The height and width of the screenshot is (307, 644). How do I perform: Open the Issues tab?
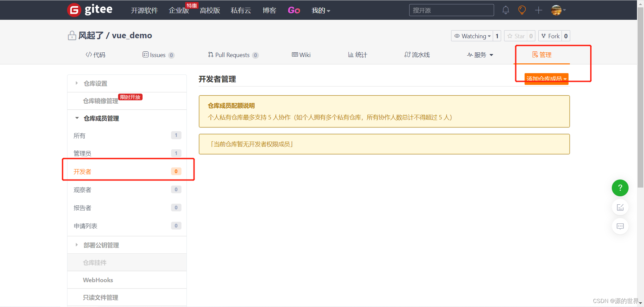click(158, 55)
